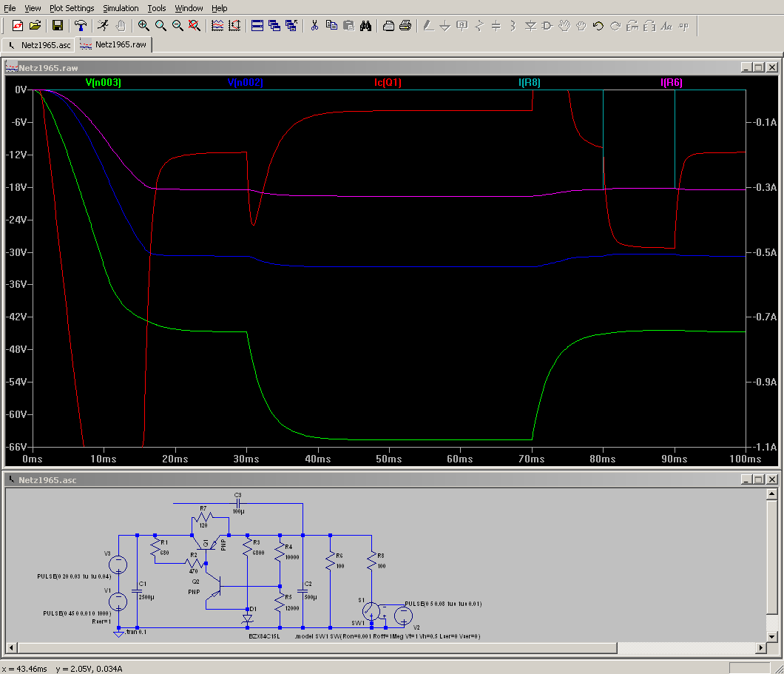Click the Print icon
The image size is (784, 674).
coord(405,25)
